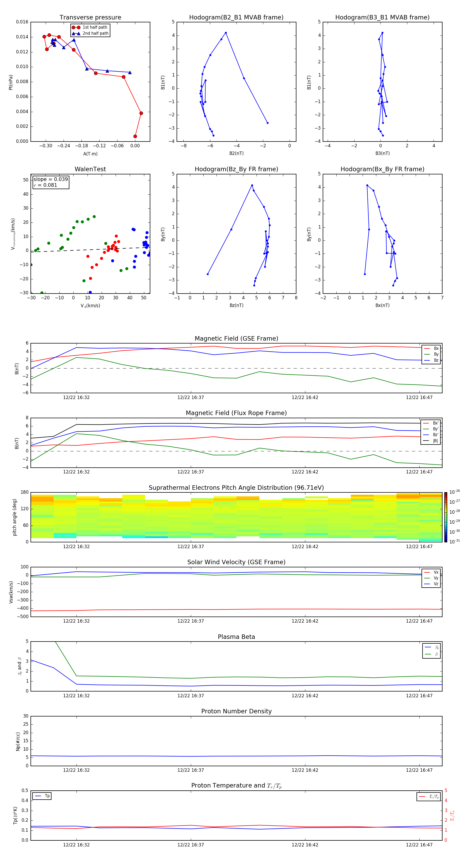473x868 pixels.
Task: Select the "slope = 0.039" annotation text
Action: [50, 179]
